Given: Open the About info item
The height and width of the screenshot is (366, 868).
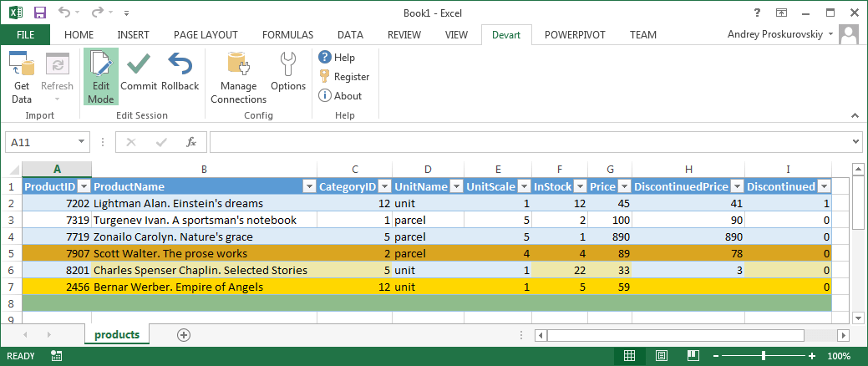Looking at the screenshot, I should pyautogui.click(x=340, y=96).
